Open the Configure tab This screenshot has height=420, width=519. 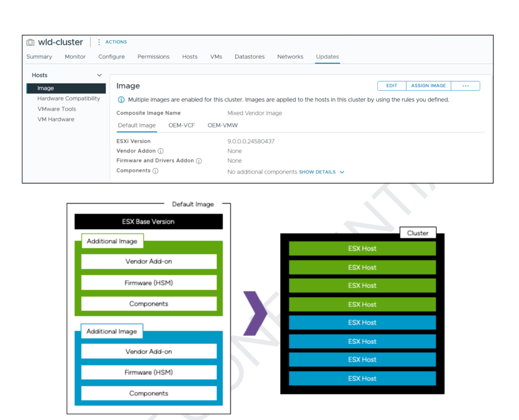click(x=112, y=57)
